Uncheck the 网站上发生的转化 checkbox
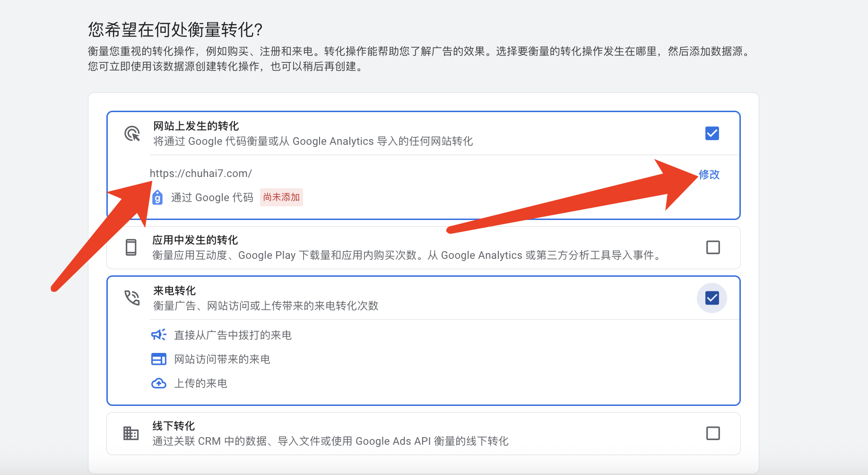 coord(712,133)
